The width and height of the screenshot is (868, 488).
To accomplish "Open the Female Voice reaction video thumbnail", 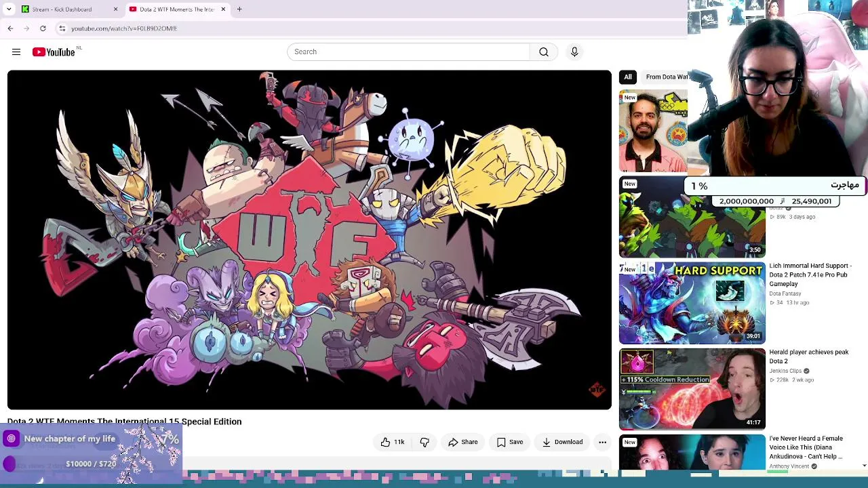I will point(692,452).
